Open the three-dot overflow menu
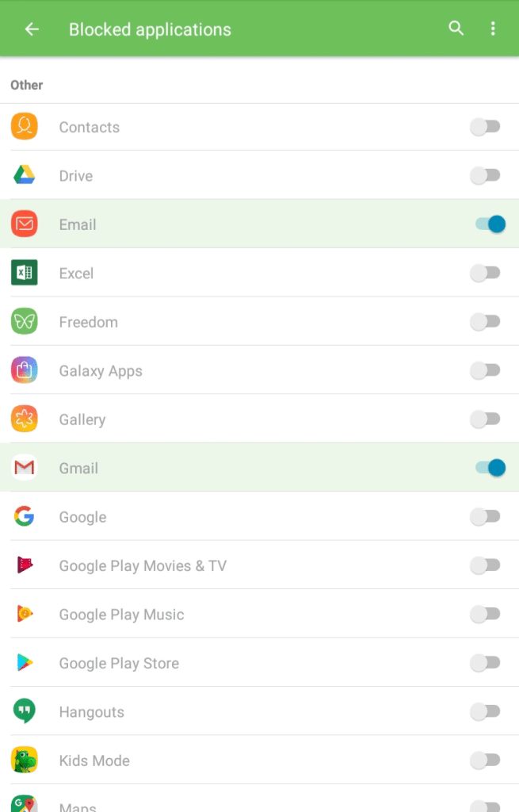This screenshot has width=519, height=812. (x=493, y=29)
